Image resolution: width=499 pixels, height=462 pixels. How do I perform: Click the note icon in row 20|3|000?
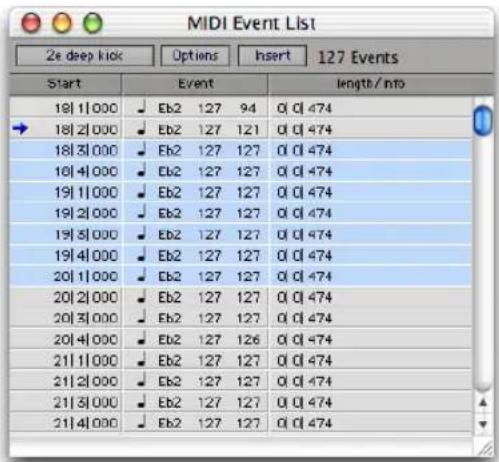click(142, 317)
